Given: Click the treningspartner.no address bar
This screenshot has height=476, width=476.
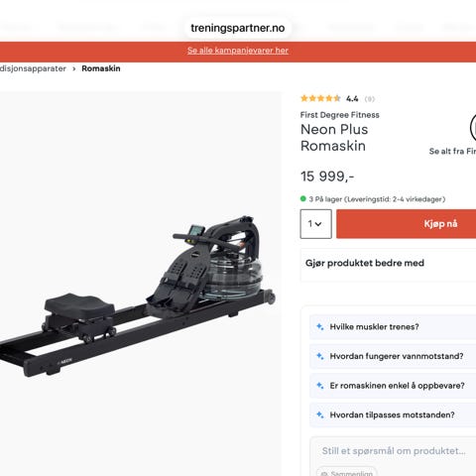Looking at the screenshot, I should point(238,28).
